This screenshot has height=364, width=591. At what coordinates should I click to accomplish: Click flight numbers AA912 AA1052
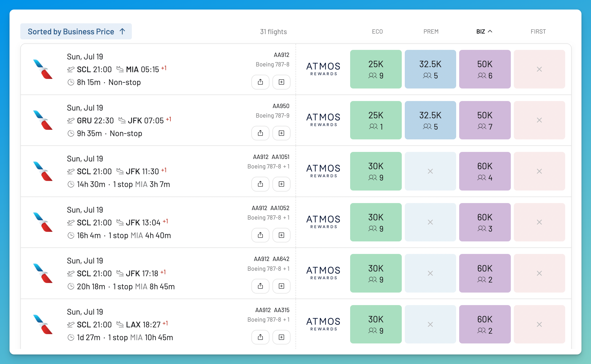point(270,208)
